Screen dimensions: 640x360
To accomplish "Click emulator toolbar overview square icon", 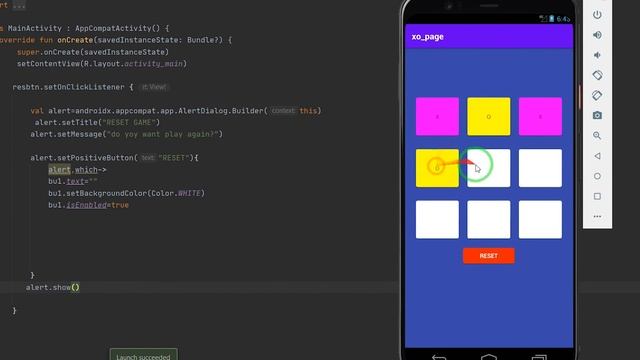I will click(597, 196).
